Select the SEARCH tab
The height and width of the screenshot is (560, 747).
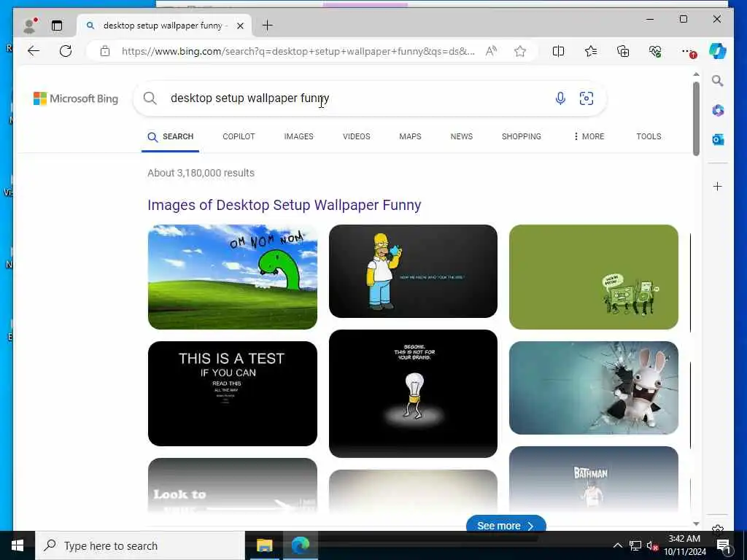click(x=170, y=136)
